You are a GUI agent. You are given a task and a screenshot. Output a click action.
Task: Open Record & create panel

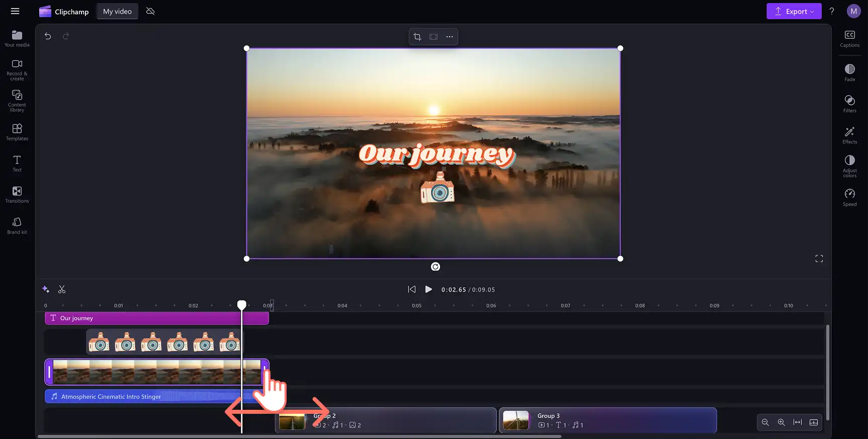pyautogui.click(x=17, y=70)
